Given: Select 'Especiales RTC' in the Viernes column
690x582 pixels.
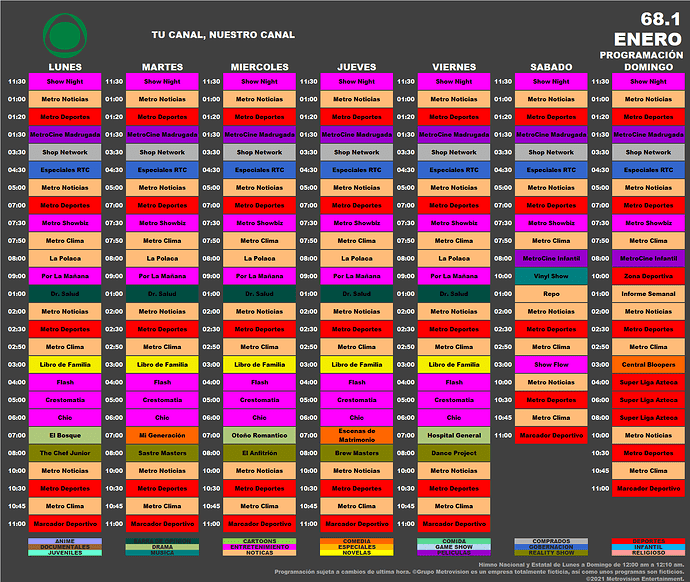Looking at the screenshot, I should [454, 170].
